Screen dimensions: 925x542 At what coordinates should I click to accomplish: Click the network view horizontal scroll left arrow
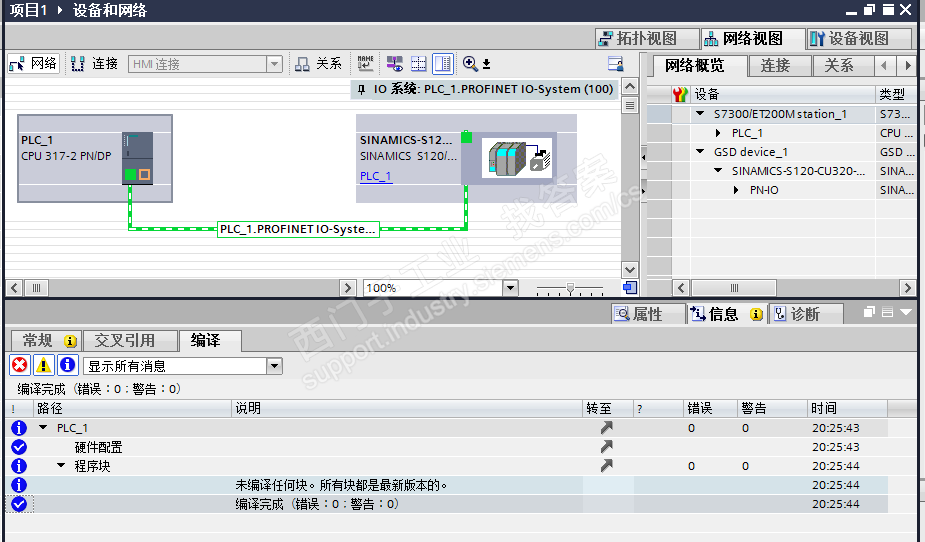(14, 288)
